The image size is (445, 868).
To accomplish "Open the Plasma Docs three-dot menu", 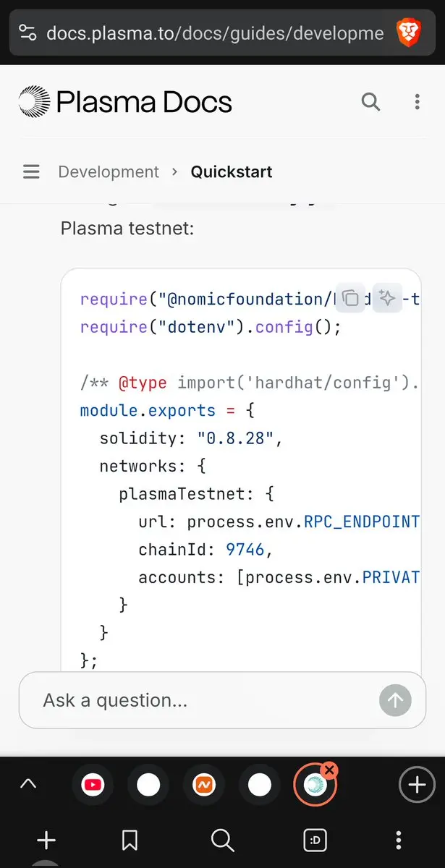I will point(417,102).
